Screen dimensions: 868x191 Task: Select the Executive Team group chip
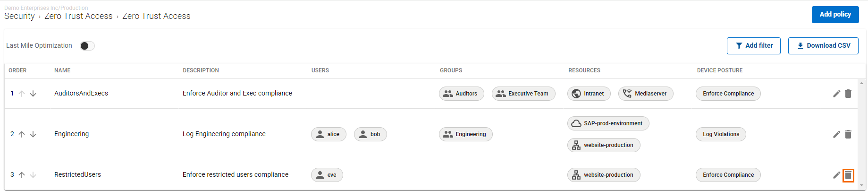[523, 94]
